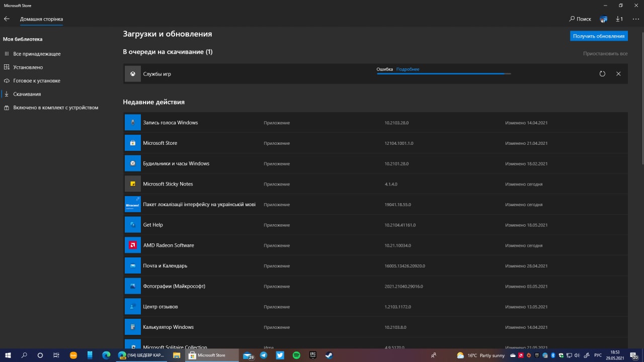Click the Службы игр Xbox icon
644x362 pixels.
click(132, 74)
